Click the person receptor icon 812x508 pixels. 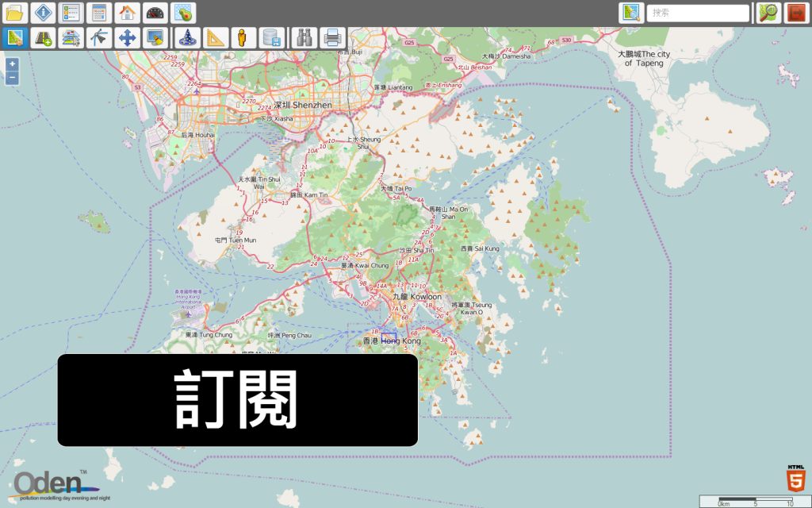pos(243,37)
